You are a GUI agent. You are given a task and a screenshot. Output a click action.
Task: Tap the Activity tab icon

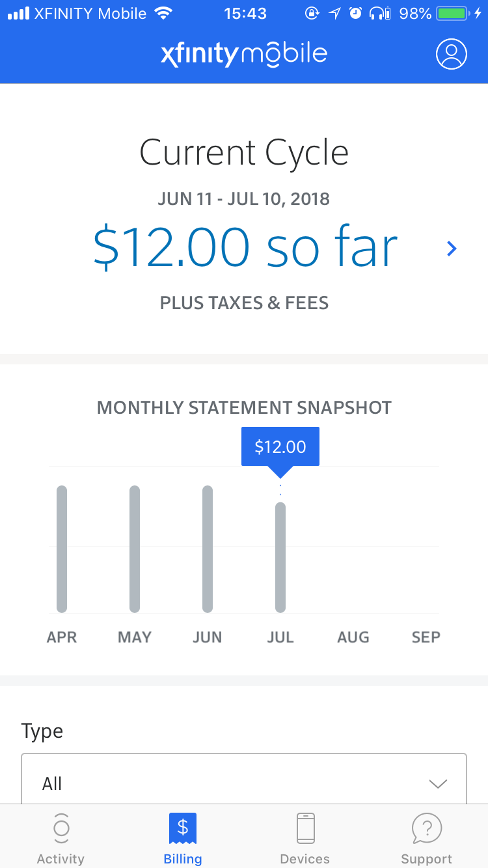[x=61, y=828]
